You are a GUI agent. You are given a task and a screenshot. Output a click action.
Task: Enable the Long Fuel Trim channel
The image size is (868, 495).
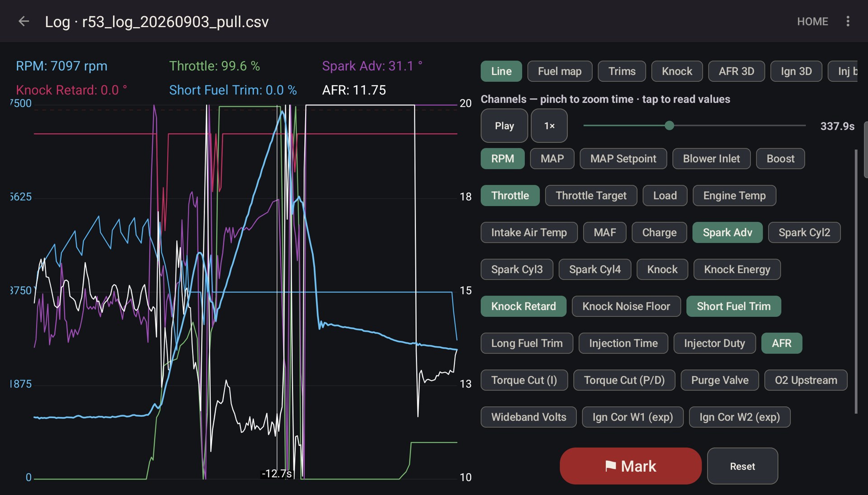(x=527, y=343)
